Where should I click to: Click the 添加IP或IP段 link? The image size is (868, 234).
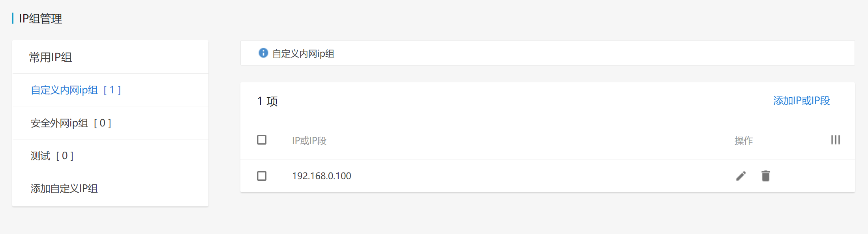click(x=801, y=101)
